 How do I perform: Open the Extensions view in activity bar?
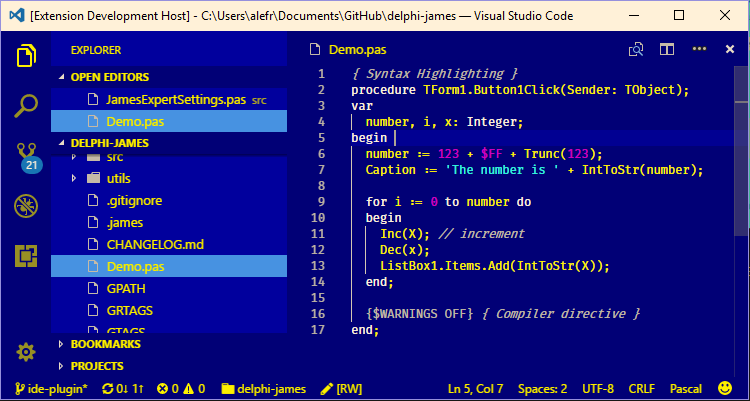click(x=26, y=256)
